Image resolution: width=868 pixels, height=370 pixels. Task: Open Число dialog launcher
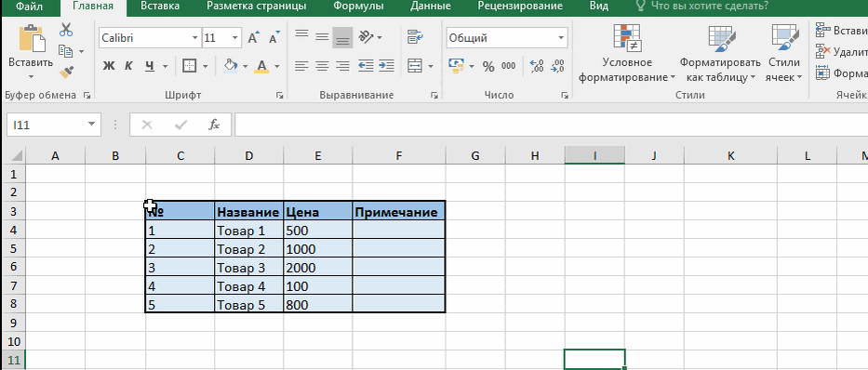click(x=565, y=96)
